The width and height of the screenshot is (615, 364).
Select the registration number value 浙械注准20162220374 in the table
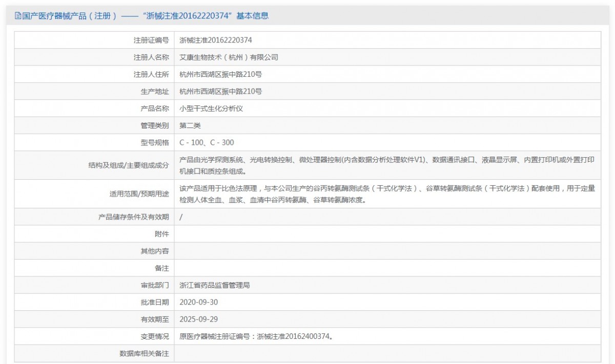(x=216, y=40)
